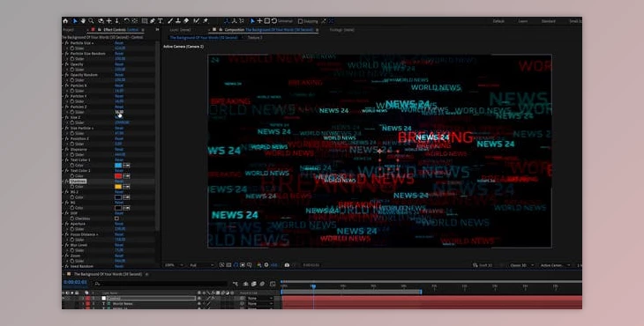This screenshot has height=326, width=644.
Task: Toggle the Snapping checkbox
Action: (300, 21)
